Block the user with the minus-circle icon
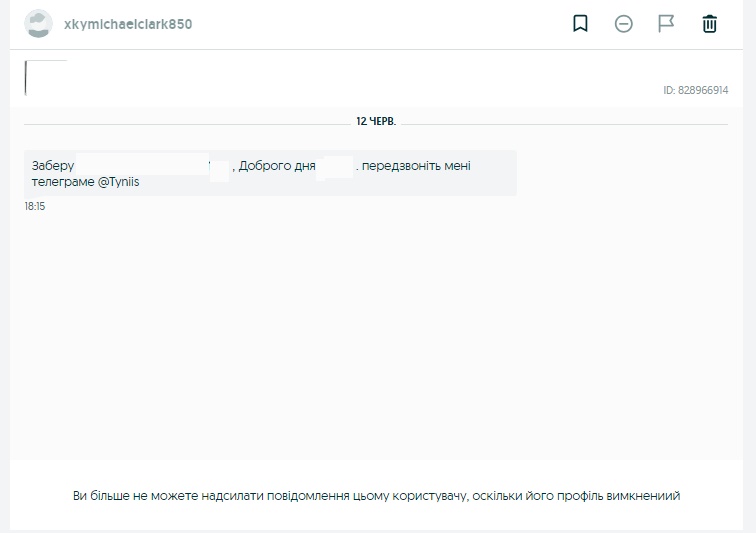Viewport: 756px width, 533px height. [623, 24]
